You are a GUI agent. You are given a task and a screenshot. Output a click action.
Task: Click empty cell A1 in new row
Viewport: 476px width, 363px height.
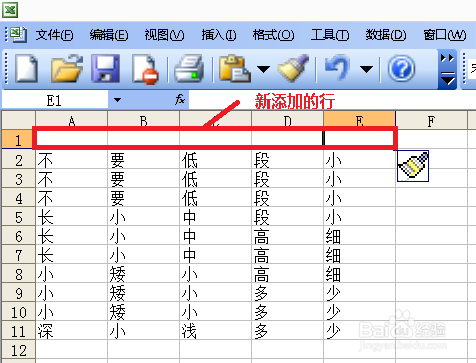pos(71,138)
